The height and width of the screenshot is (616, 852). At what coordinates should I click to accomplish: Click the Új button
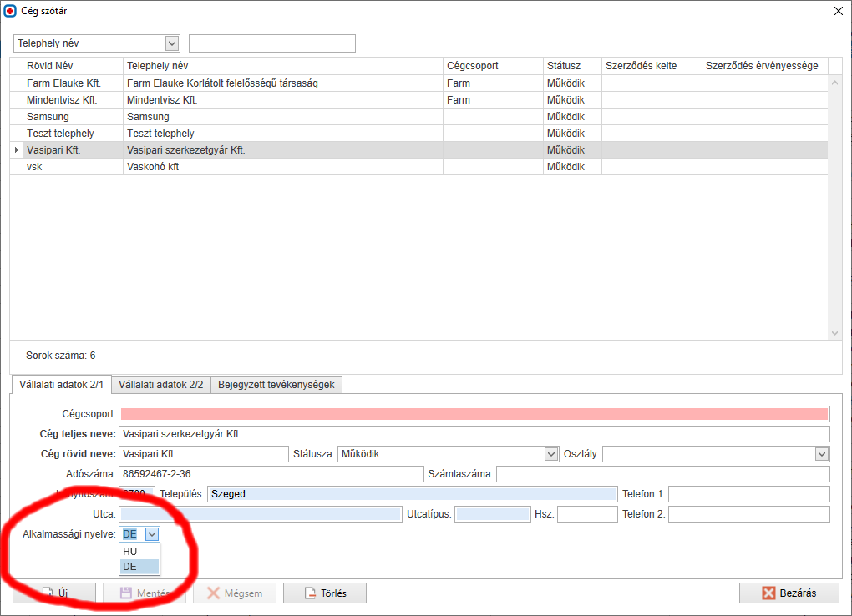54,593
